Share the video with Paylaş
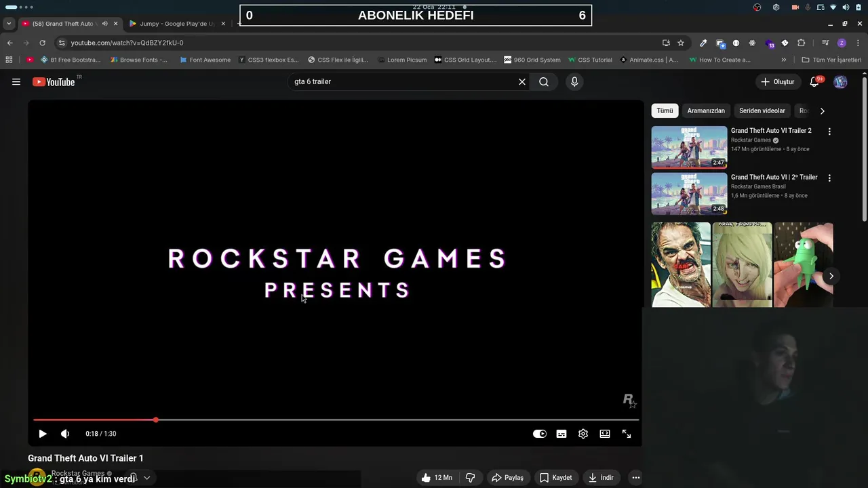The height and width of the screenshot is (488, 868). tap(507, 478)
